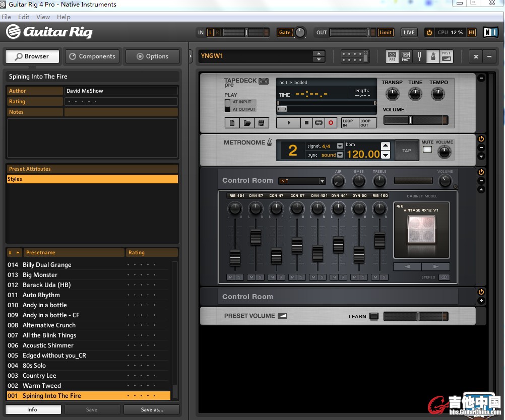Click the Tapedeck save disk icon
505x420 pixels.
[x=261, y=122]
